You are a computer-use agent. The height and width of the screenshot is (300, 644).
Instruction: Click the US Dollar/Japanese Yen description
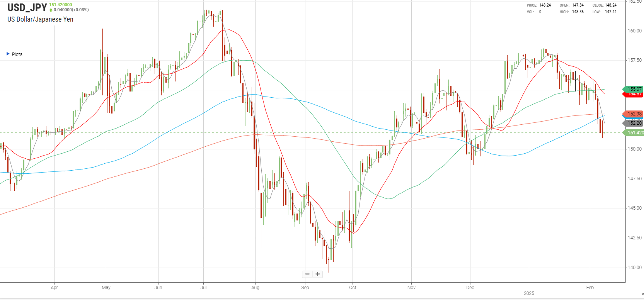click(x=40, y=19)
